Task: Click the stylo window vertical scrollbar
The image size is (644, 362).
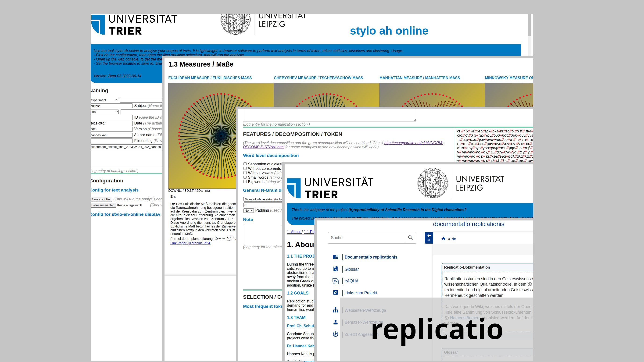Action: click(529, 25)
